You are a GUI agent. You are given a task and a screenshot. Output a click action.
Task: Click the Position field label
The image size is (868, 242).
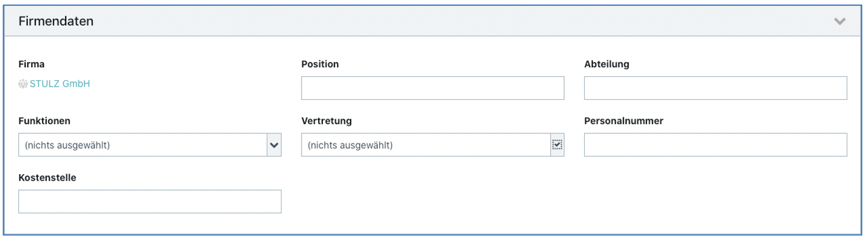[x=320, y=64]
